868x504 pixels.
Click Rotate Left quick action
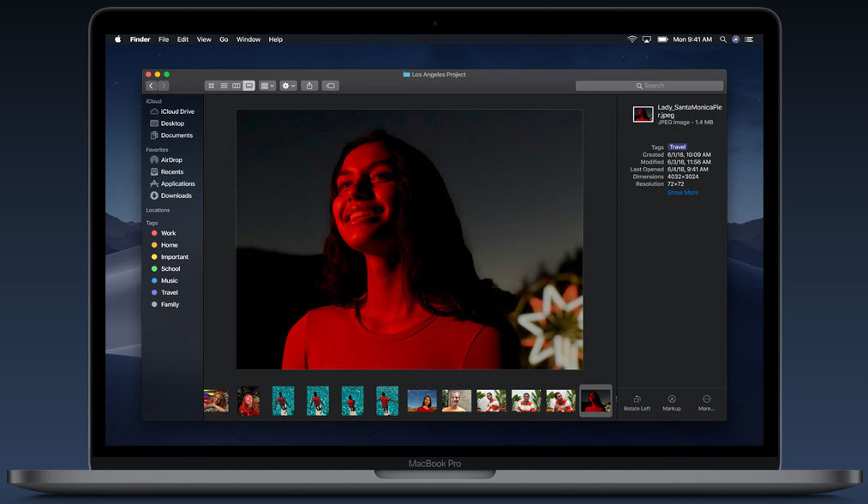point(638,403)
